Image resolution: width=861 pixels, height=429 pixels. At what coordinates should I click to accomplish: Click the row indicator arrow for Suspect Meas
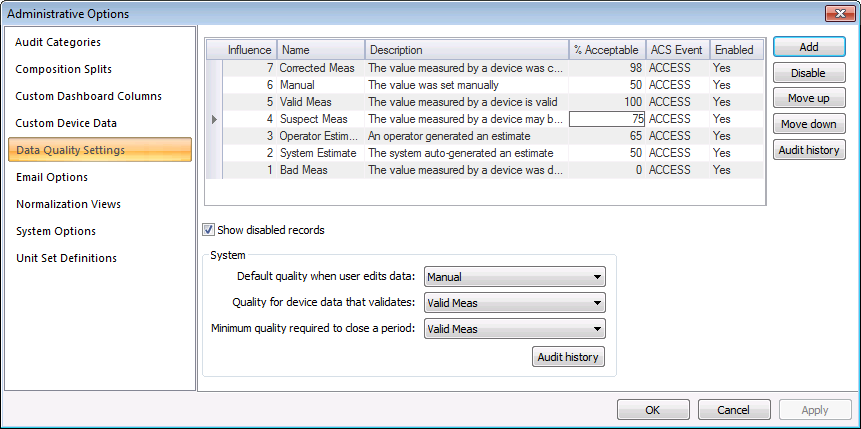pos(214,119)
